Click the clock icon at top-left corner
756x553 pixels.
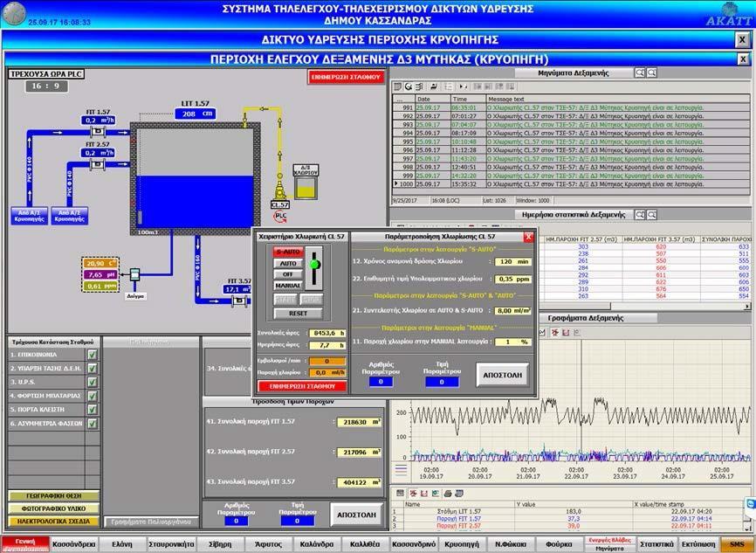click(x=13, y=13)
